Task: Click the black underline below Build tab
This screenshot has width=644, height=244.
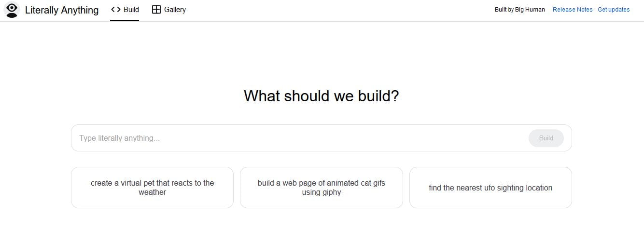Action: point(125,21)
